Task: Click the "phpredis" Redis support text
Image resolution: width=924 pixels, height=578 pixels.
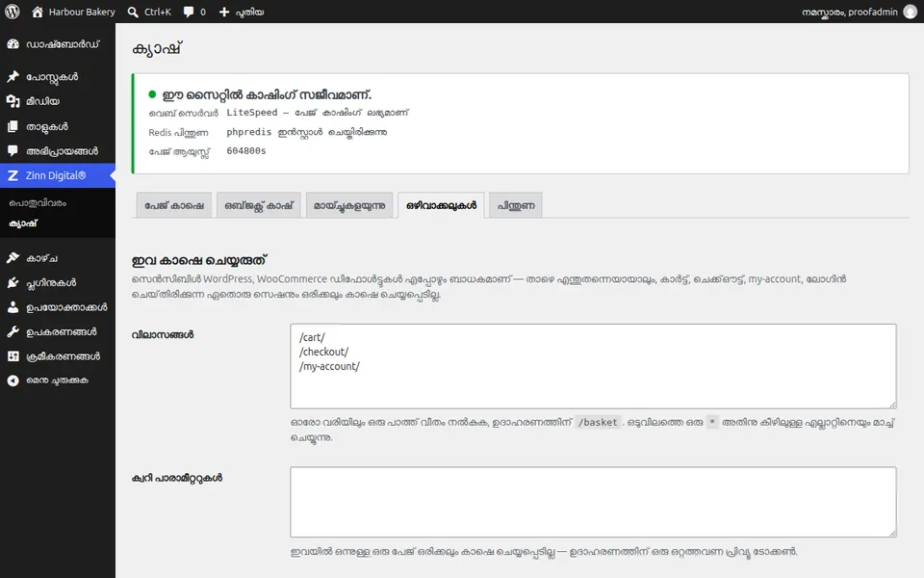Action: 248,132
